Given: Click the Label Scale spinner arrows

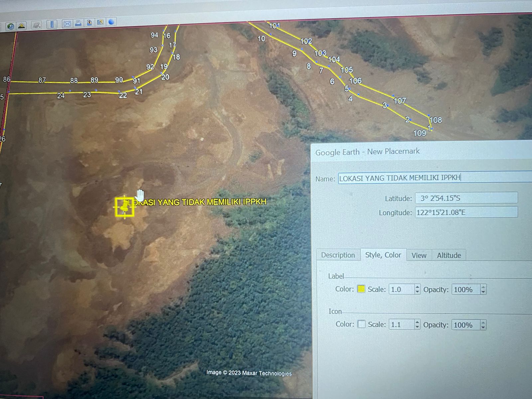Looking at the screenshot, I should click(x=417, y=289).
